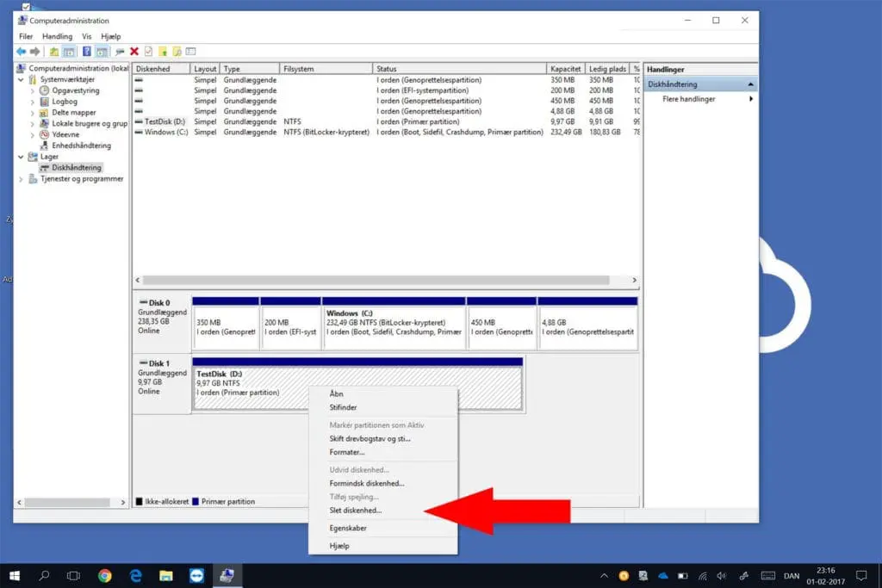The height and width of the screenshot is (588, 882).
Task: Select Formater from the context menu
Action: (x=346, y=452)
